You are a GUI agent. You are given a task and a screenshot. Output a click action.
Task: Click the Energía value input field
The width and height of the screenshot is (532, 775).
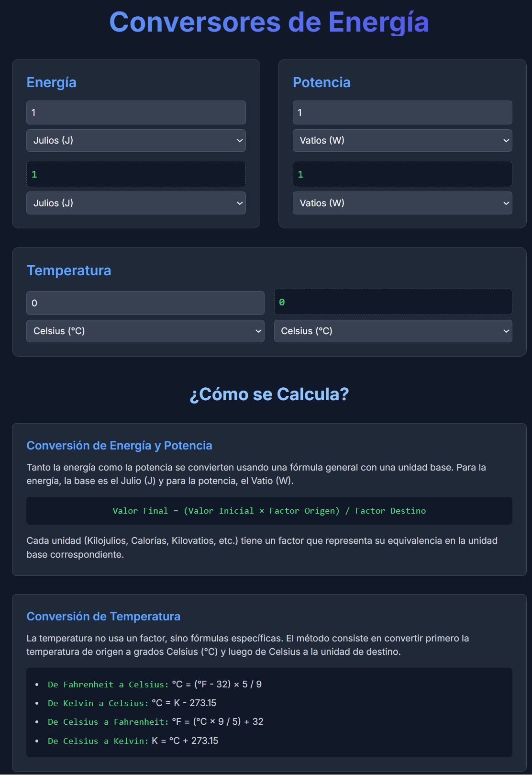[x=136, y=112]
